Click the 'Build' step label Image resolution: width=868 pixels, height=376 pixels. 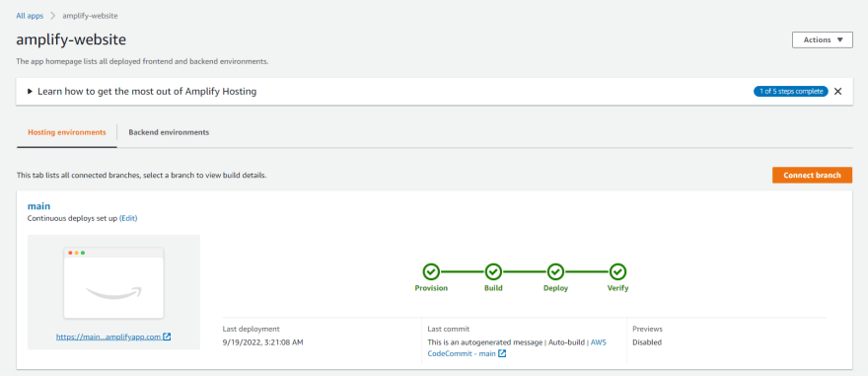click(493, 288)
